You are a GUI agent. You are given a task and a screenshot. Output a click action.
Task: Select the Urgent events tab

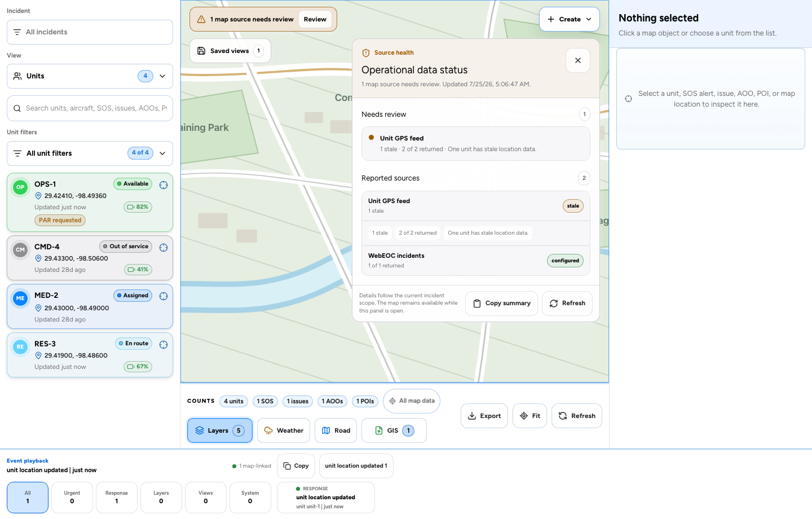pyautogui.click(x=72, y=498)
